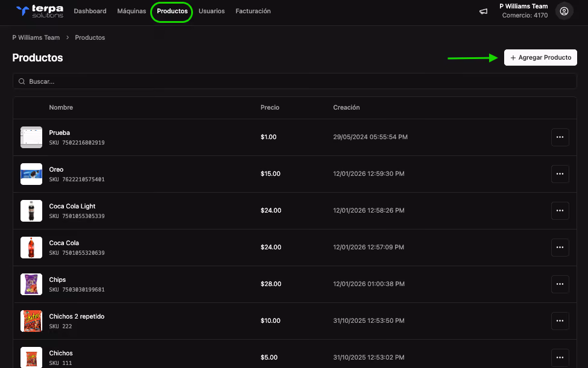Viewport: 588px width, 368px height.
Task: Click the P Williams Team account name
Action: [523, 7]
